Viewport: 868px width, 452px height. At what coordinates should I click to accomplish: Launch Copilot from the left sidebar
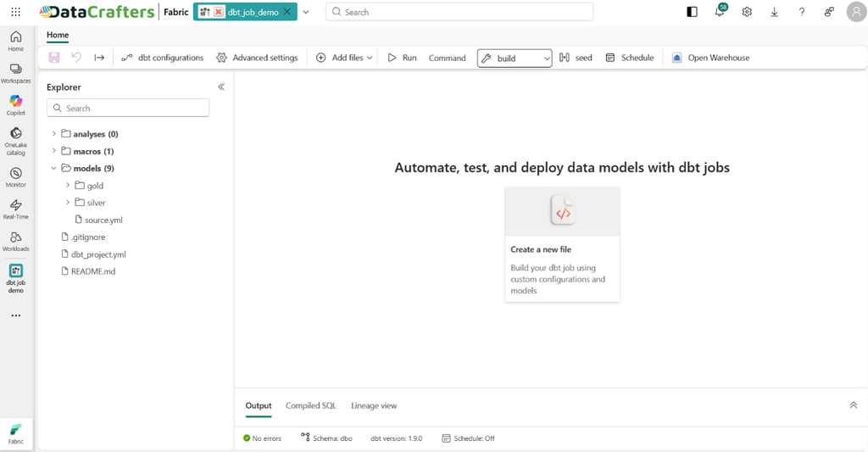16,105
